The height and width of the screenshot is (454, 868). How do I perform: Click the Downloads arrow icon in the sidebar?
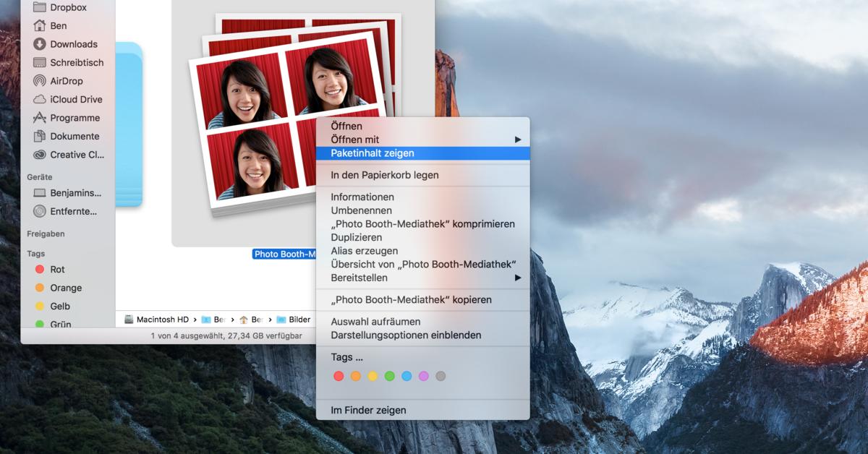pos(39,44)
